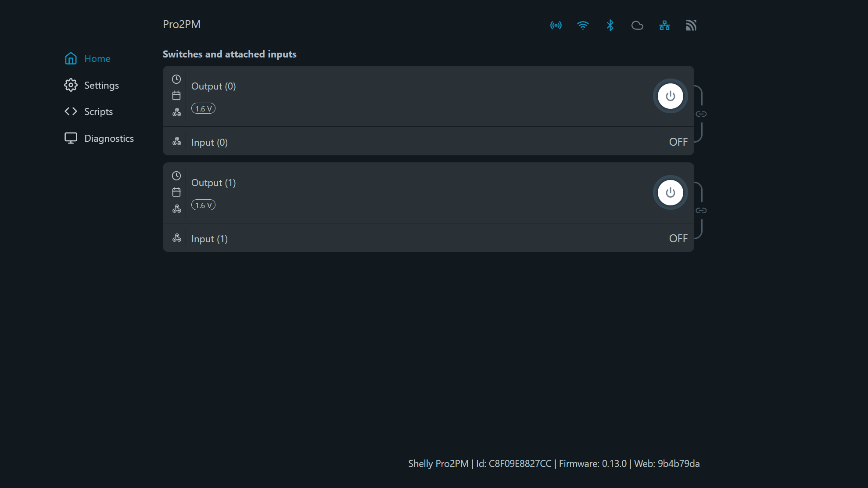Go to the Scripts section

point(98,111)
